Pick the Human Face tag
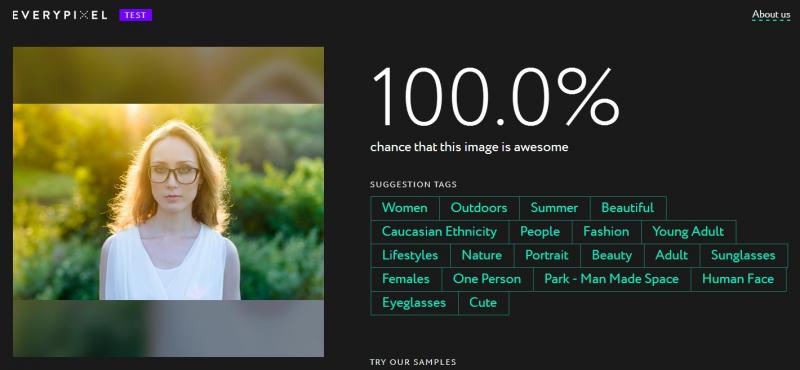This screenshot has height=370, width=800. pyautogui.click(x=738, y=279)
